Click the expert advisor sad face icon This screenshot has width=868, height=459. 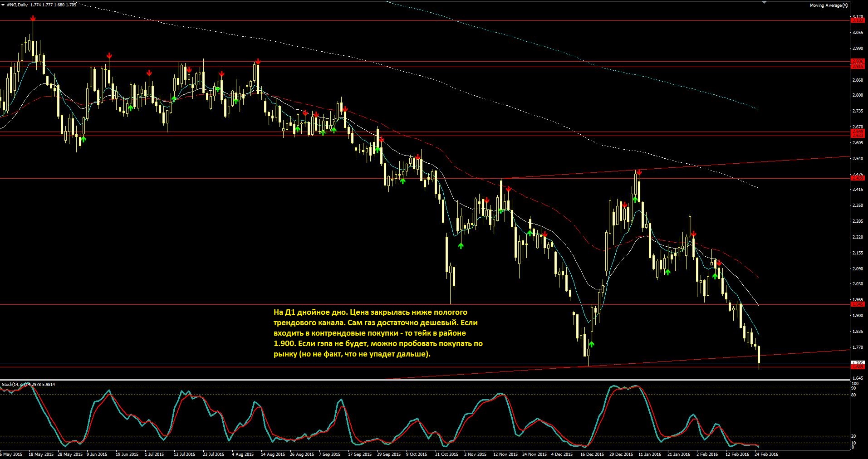tap(845, 5)
